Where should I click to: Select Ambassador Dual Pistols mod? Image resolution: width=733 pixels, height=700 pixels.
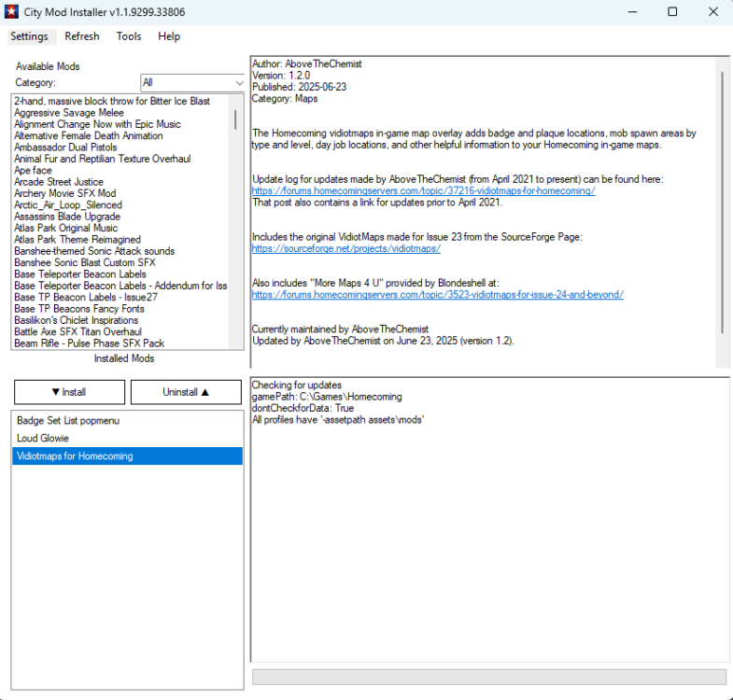(x=65, y=147)
